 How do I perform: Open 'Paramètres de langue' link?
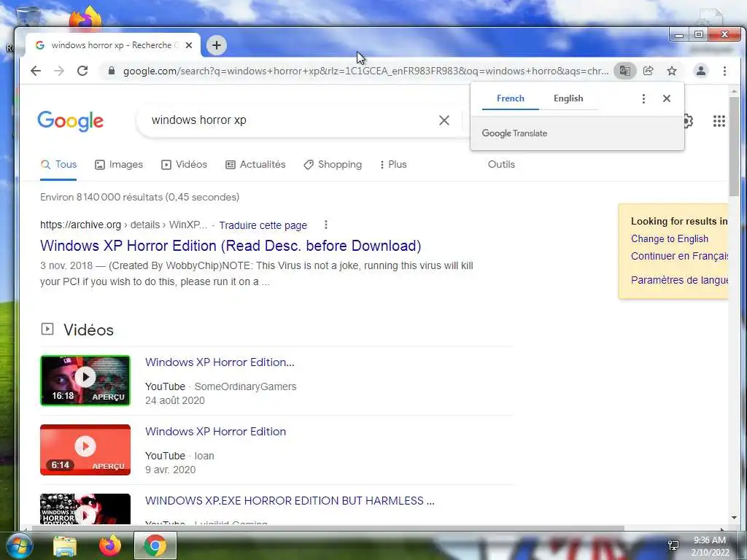coord(679,280)
